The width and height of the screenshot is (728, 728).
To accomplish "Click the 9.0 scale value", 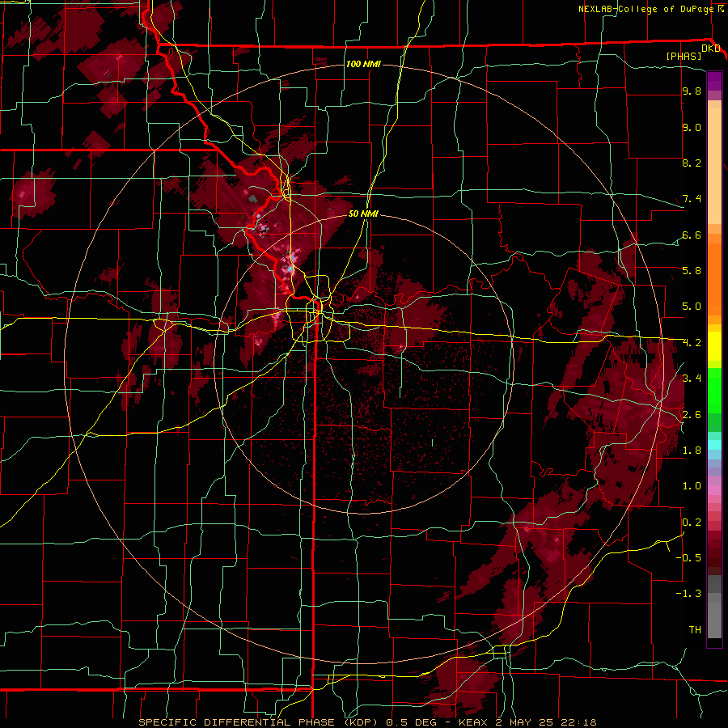I will [692, 127].
